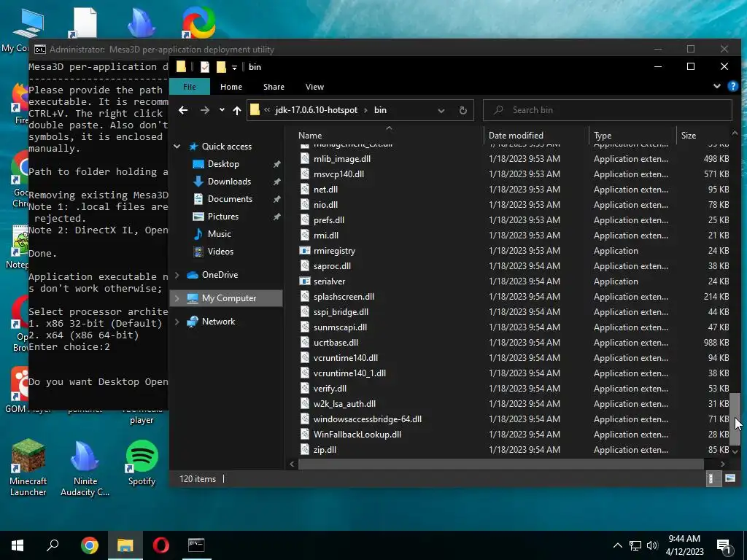Click Chrome icon in the taskbar
Screen dimensions: 747x560
click(89, 545)
